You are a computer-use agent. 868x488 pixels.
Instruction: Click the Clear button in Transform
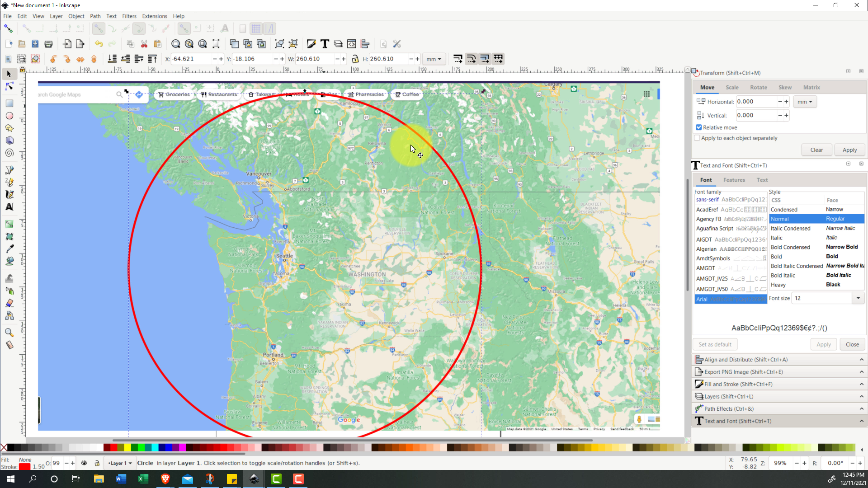click(x=816, y=150)
